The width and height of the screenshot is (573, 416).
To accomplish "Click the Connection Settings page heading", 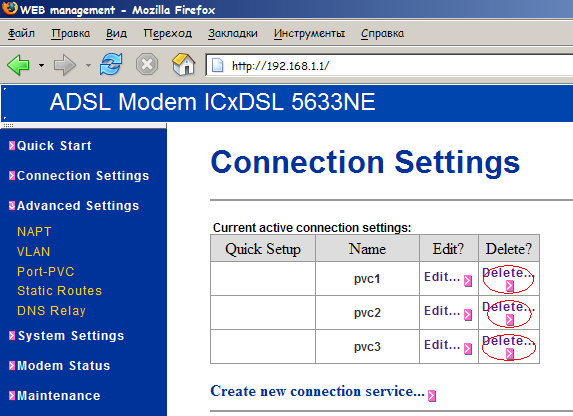I will coord(365,162).
